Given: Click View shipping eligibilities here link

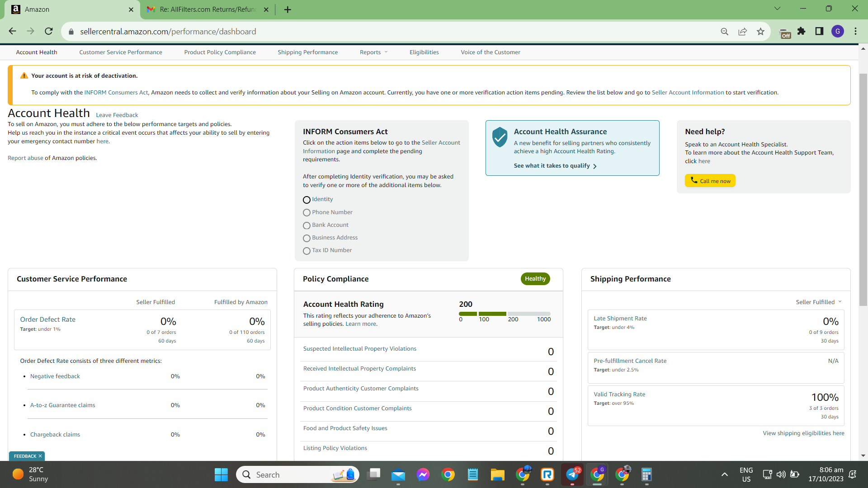Looking at the screenshot, I should point(803,433).
